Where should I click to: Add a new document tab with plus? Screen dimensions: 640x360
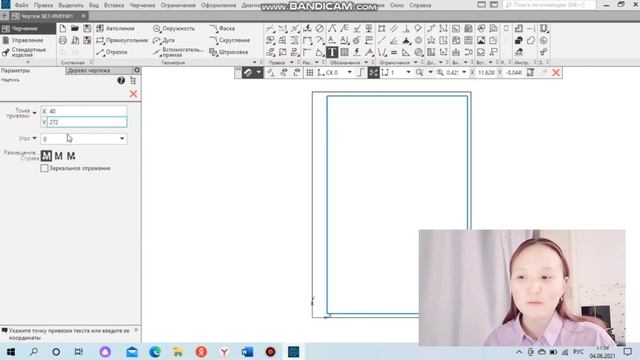(4, 16)
